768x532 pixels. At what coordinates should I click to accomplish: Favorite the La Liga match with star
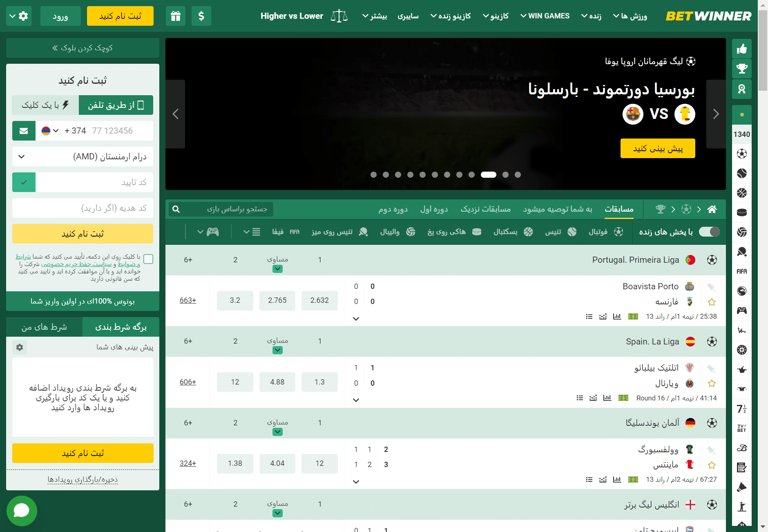pos(712,383)
